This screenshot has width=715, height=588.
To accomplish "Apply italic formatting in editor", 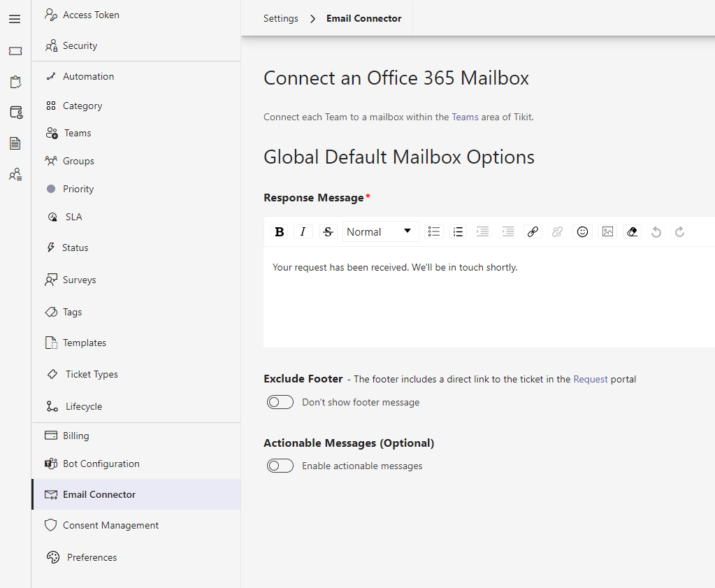I will coord(303,231).
